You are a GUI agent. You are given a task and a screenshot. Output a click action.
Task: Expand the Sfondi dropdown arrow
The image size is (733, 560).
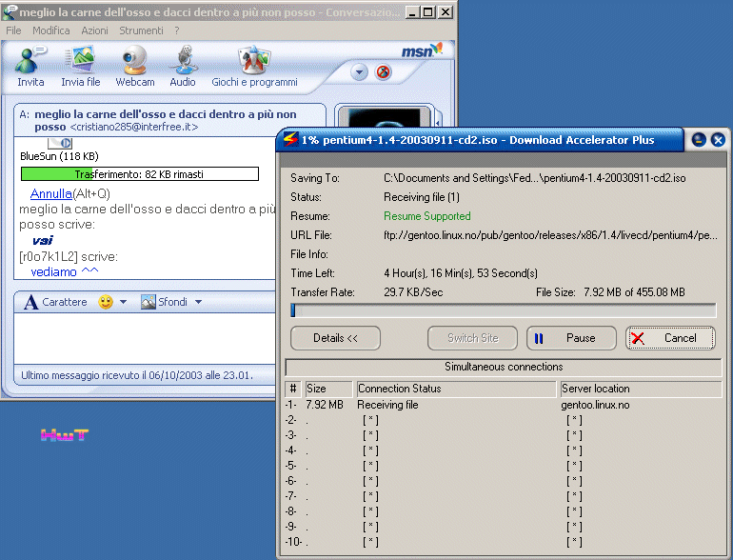(198, 302)
